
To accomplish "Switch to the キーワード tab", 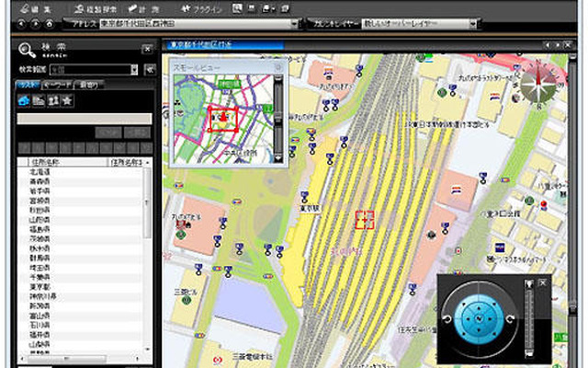I will pos(57,85).
